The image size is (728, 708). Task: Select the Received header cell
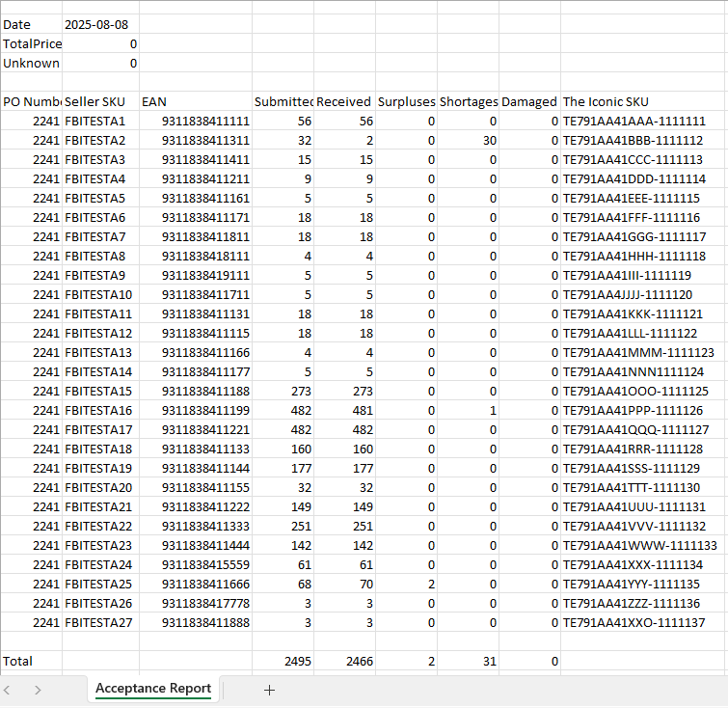(344, 101)
